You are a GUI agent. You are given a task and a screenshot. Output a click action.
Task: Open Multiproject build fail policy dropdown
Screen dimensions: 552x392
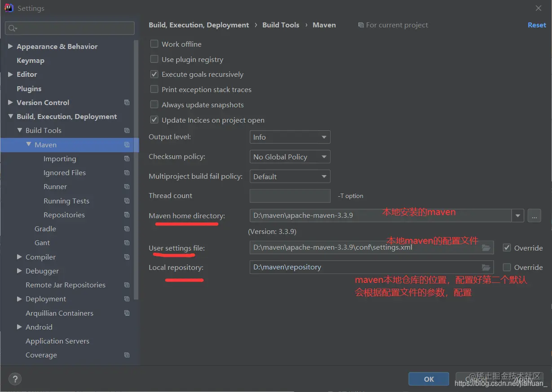click(x=290, y=176)
